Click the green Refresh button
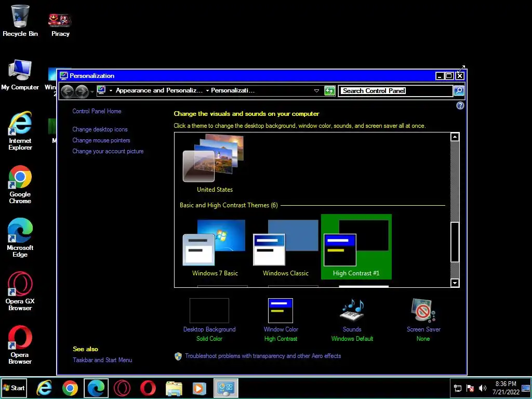This screenshot has height=399, width=532. click(329, 90)
